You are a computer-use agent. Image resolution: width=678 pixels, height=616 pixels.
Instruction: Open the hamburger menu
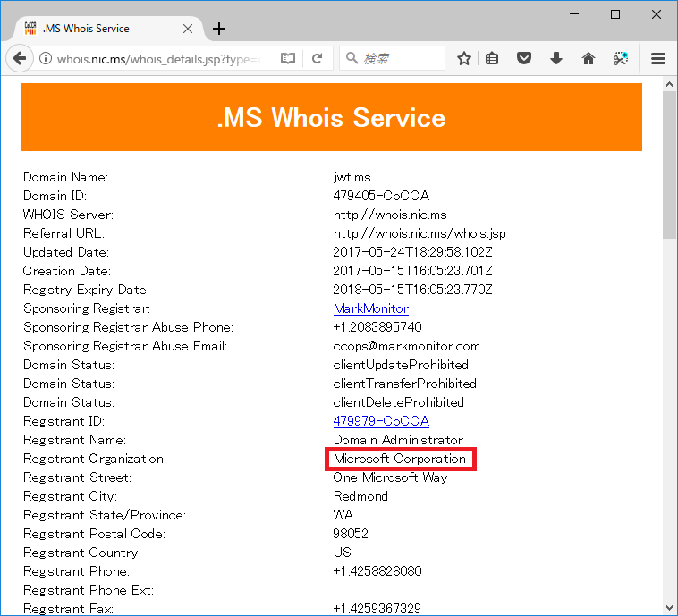(x=658, y=58)
